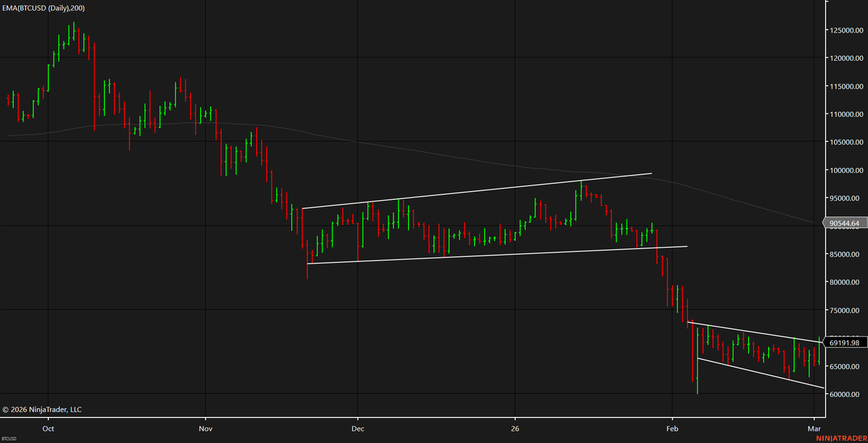Click the 125000.00 price axis label
Screen dimensions: 868x443
(x=846, y=30)
